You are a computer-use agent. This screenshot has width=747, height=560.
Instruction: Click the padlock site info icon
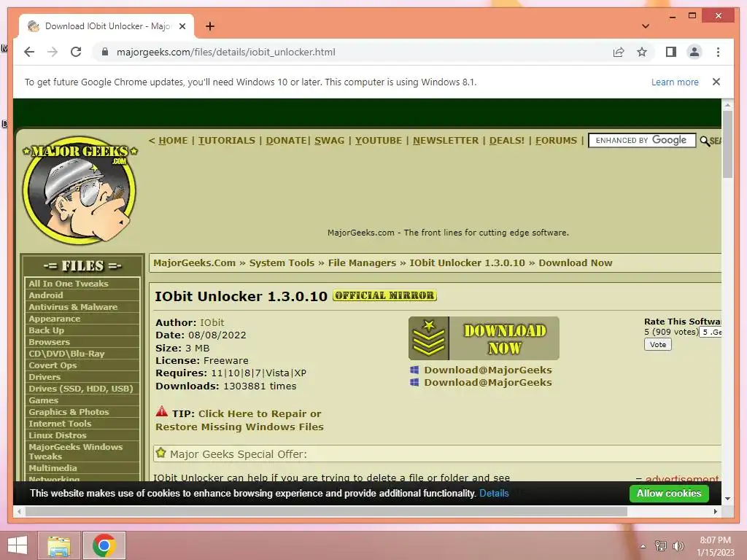pos(105,52)
